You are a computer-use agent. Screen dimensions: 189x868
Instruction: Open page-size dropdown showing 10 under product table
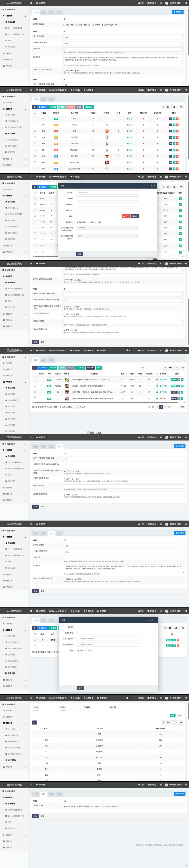76,407
